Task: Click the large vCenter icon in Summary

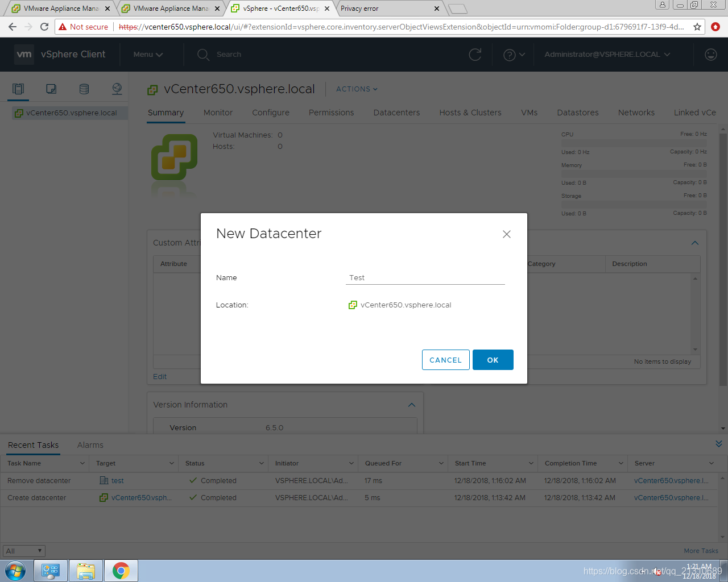Action: click(174, 157)
